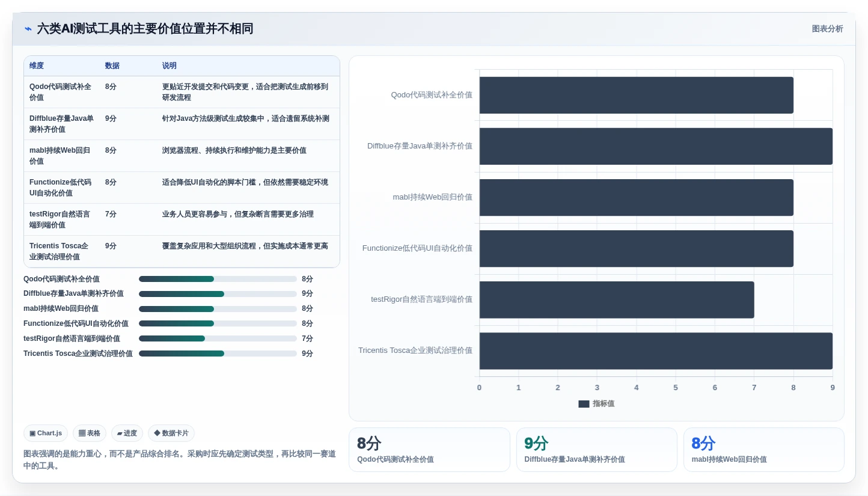Click the footnote starting 图表强调的是能力重心
Viewport: 868px width, 496px height.
pyautogui.click(x=179, y=460)
